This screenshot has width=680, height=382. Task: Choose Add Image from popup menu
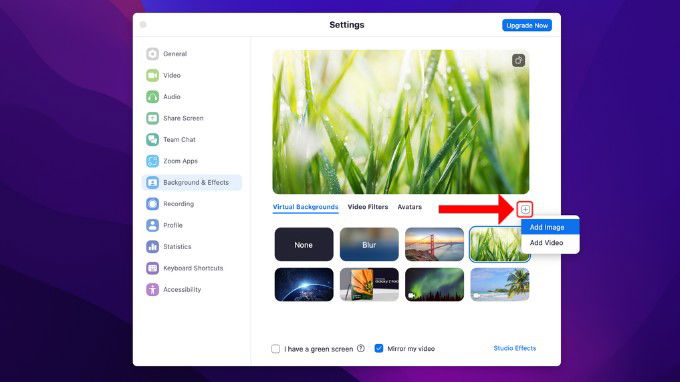click(x=550, y=227)
